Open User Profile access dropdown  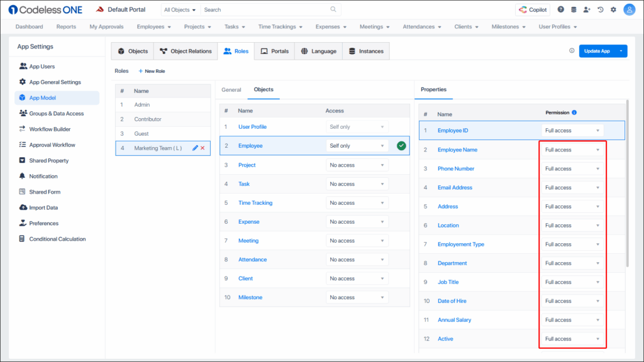(x=357, y=127)
